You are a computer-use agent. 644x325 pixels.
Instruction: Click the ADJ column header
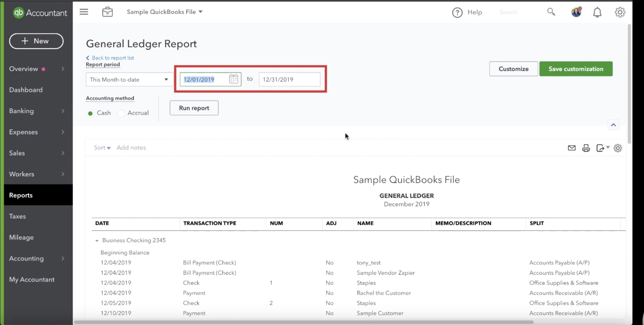point(331,223)
